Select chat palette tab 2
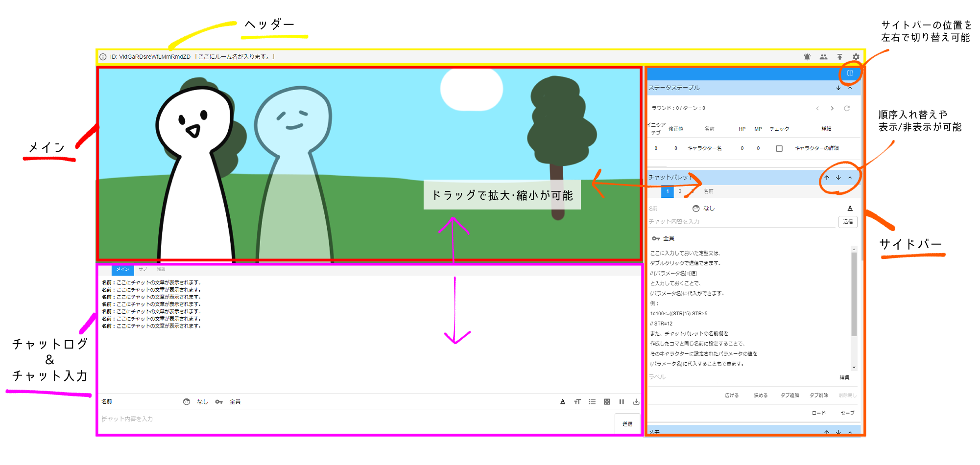Viewport: 980px width, 465px height. [x=680, y=191]
